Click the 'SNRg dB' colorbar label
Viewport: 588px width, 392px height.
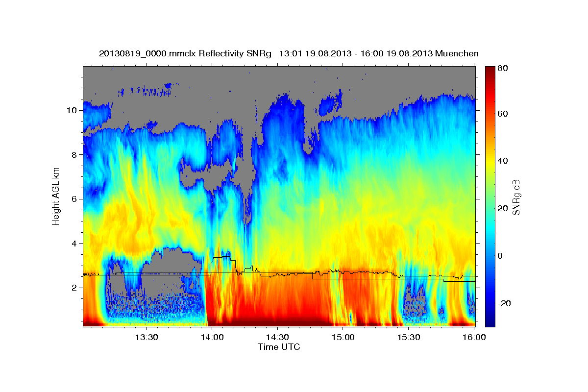coord(516,196)
